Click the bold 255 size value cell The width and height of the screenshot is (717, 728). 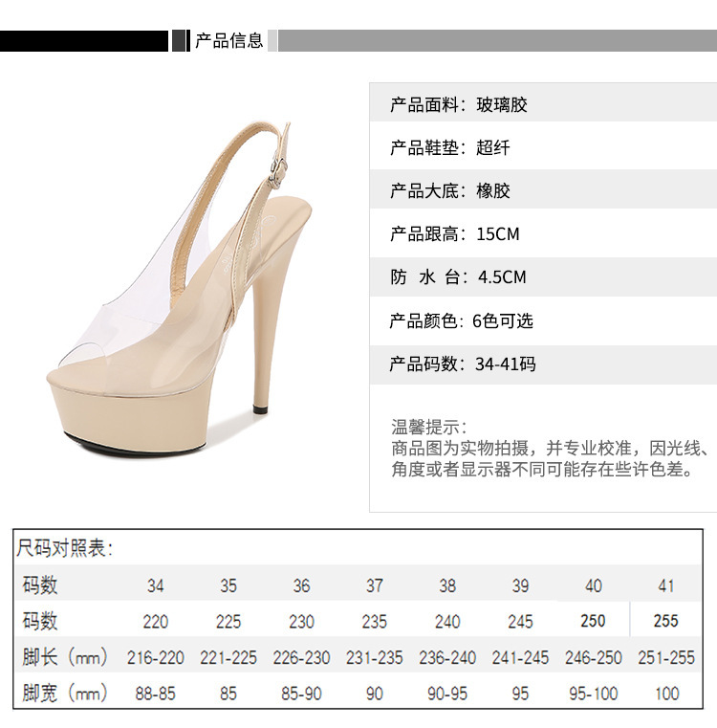pos(666,621)
